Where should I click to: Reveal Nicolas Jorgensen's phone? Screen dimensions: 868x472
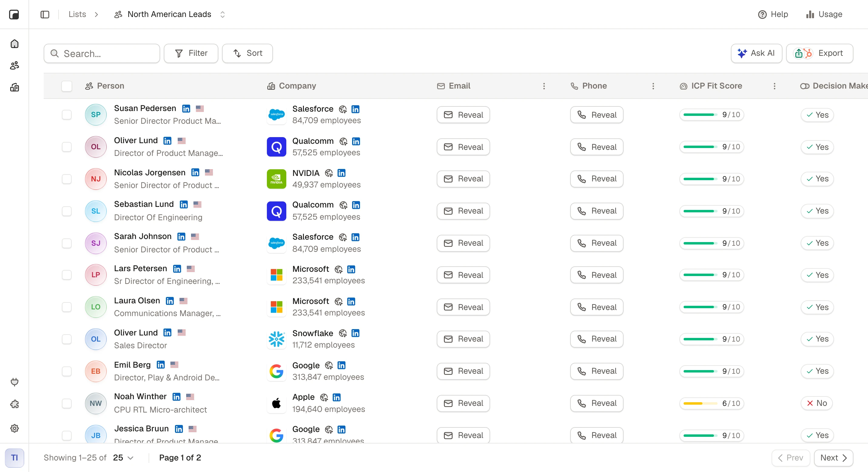[x=597, y=179]
